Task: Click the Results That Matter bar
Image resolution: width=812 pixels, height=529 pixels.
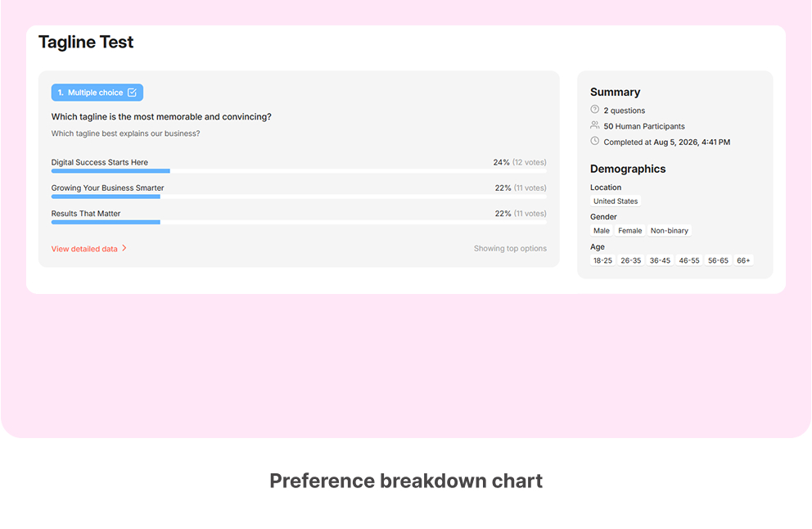Action: click(x=299, y=222)
